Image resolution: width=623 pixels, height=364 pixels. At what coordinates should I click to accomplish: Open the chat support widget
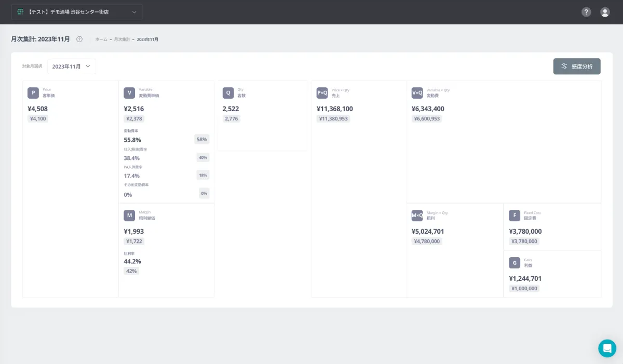click(x=607, y=348)
